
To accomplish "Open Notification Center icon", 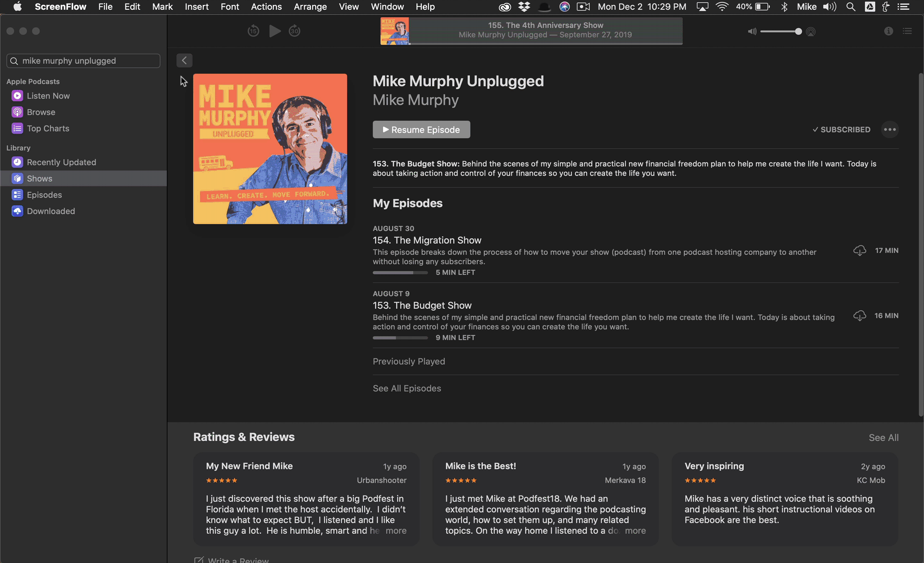I will click(x=903, y=7).
